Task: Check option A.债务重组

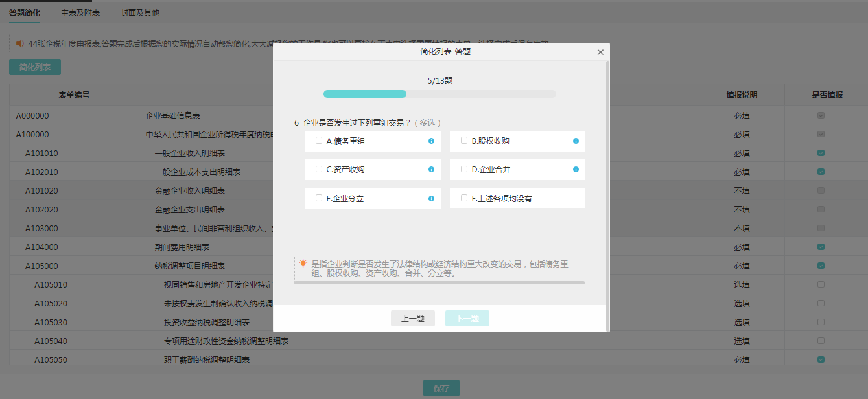Action: tap(319, 141)
